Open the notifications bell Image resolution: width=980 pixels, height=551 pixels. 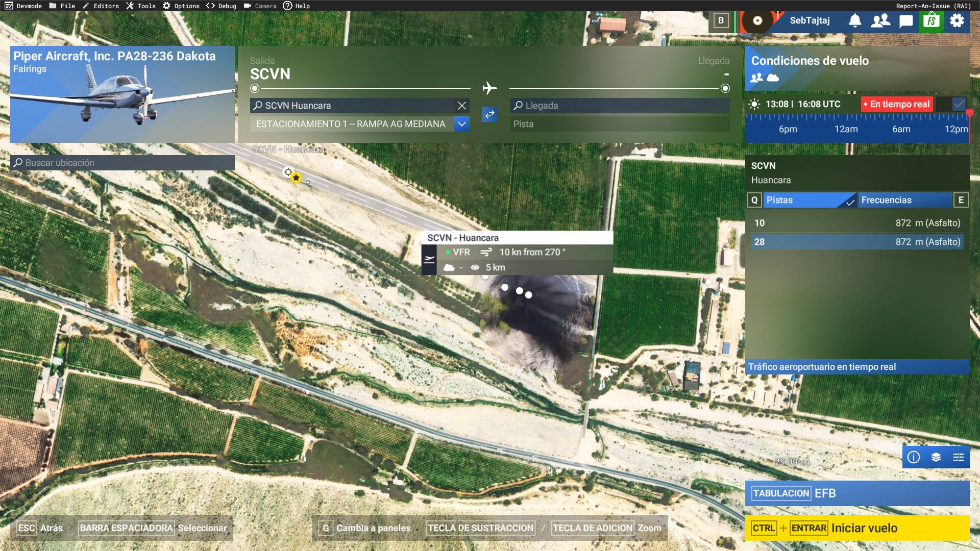click(x=855, y=21)
